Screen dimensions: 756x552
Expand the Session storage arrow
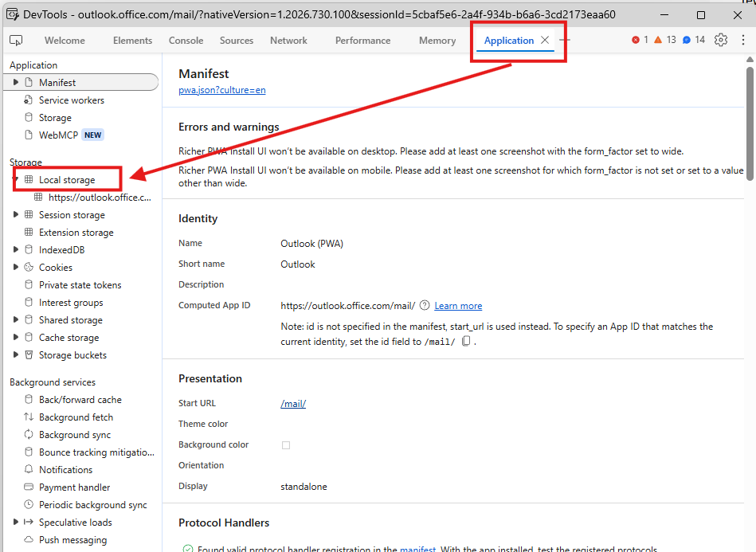[x=15, y=214]
